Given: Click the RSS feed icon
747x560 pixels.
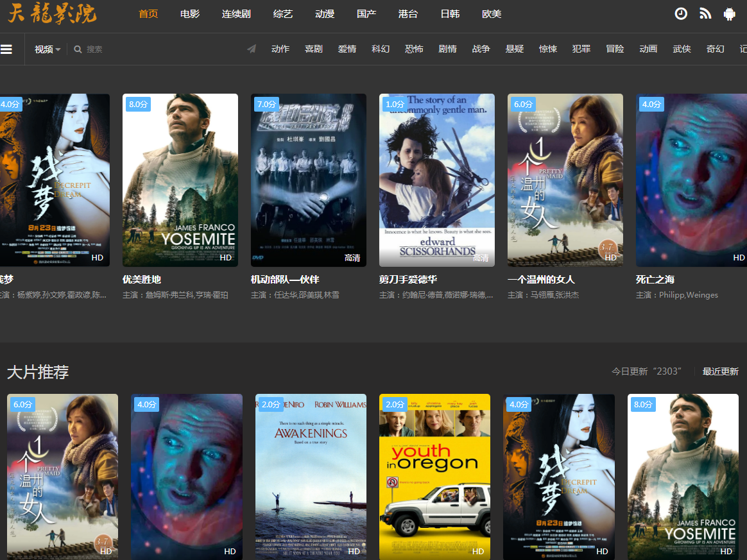Looking at the screenshot, I should coord(705,13).
